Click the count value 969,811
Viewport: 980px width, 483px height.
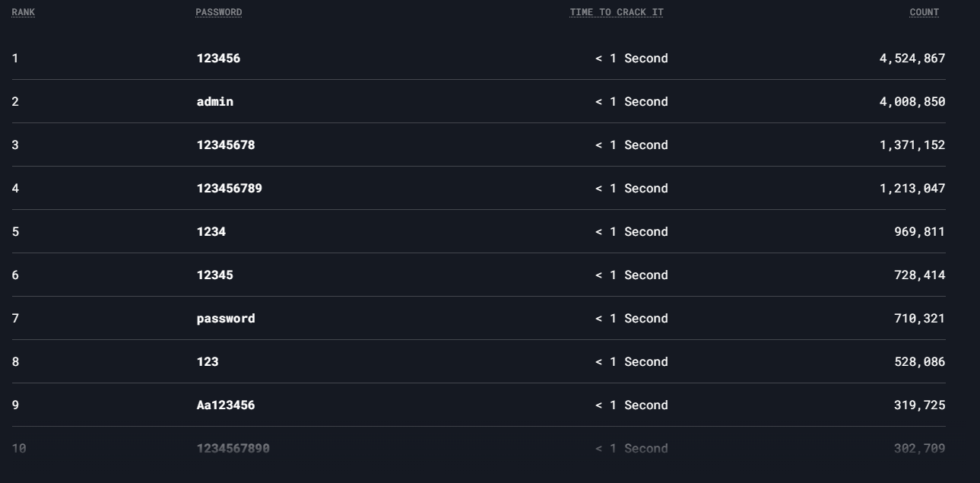pyautogui.click(x=920, y=232)
